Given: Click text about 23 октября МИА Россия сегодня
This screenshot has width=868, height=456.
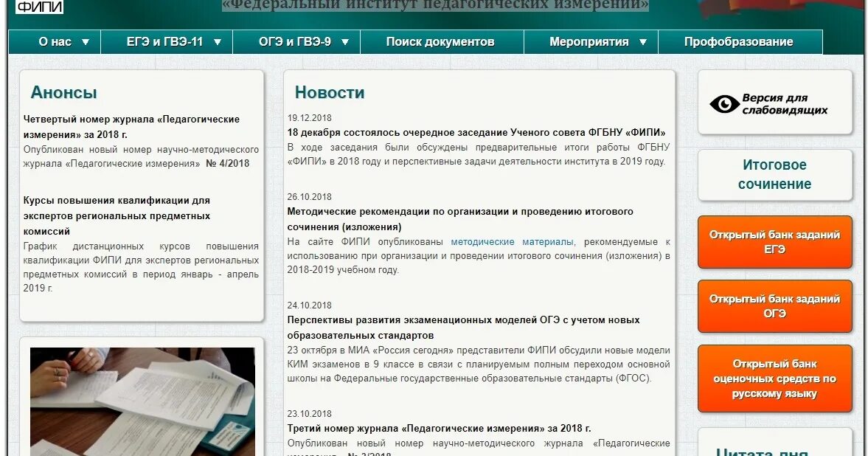Looking at the screenshot, I should point(479,365).
